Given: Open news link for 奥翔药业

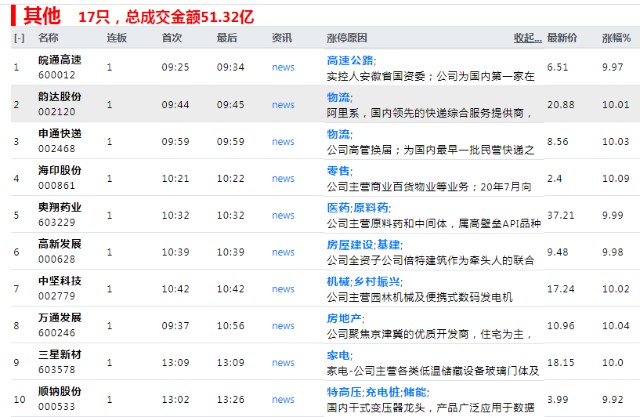Looking at the screenshot, I should [x=283, y=215].
